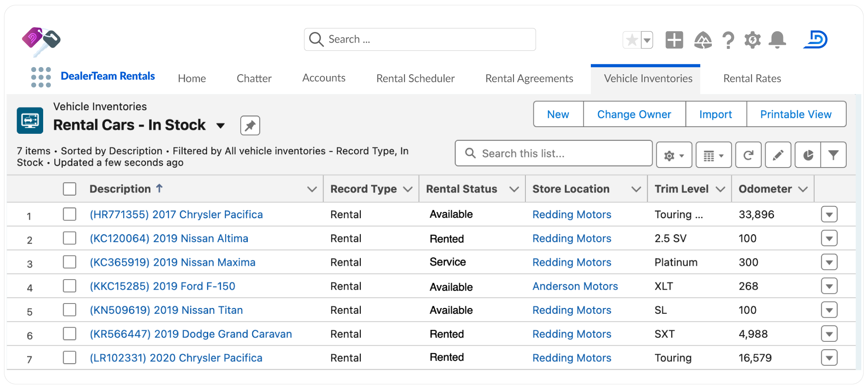Viewport: 868px width, 388px height.
Task: Refresh the list view
Action: (x=748, y=155)
